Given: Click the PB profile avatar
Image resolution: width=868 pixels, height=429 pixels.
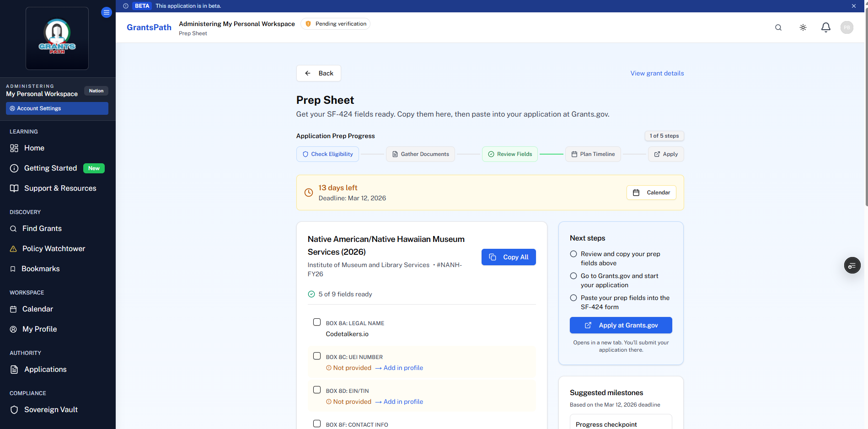Looking at the screenshot, I should 847,27.
